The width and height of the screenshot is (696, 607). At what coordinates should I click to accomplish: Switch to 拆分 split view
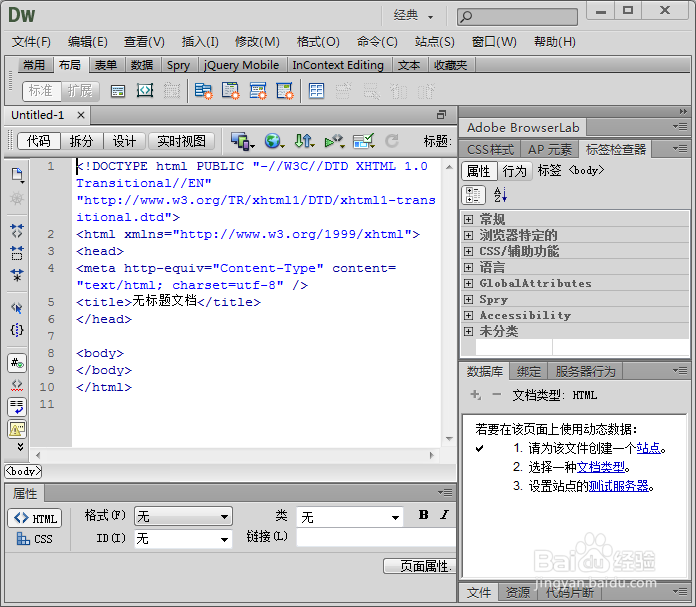pyautogui.click(x=82, y=141)
